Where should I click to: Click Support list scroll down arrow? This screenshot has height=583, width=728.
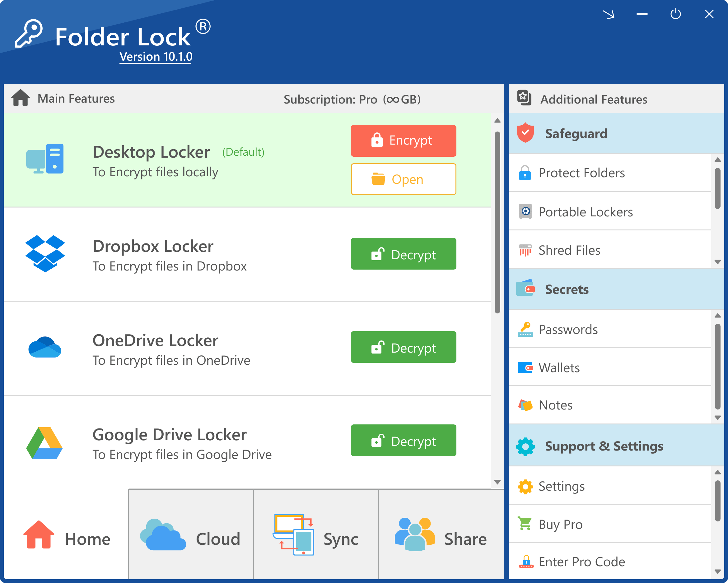pos(718,571)
